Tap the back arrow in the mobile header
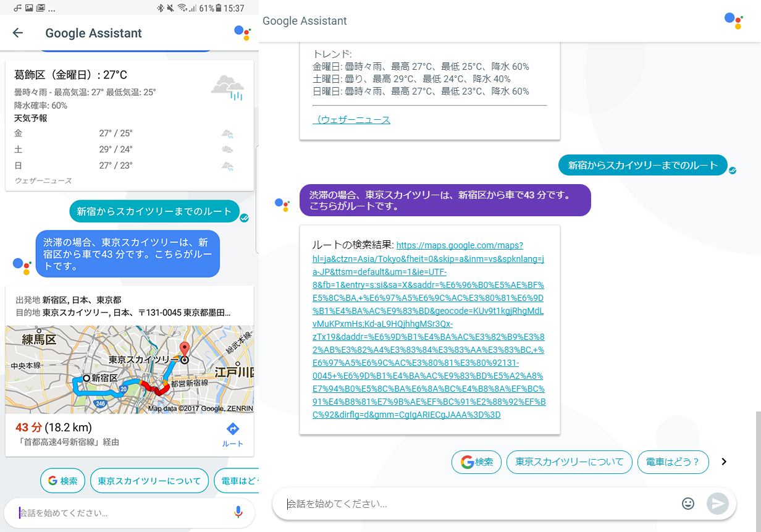This screenshot has width=761, height=532. click(18, 33)
